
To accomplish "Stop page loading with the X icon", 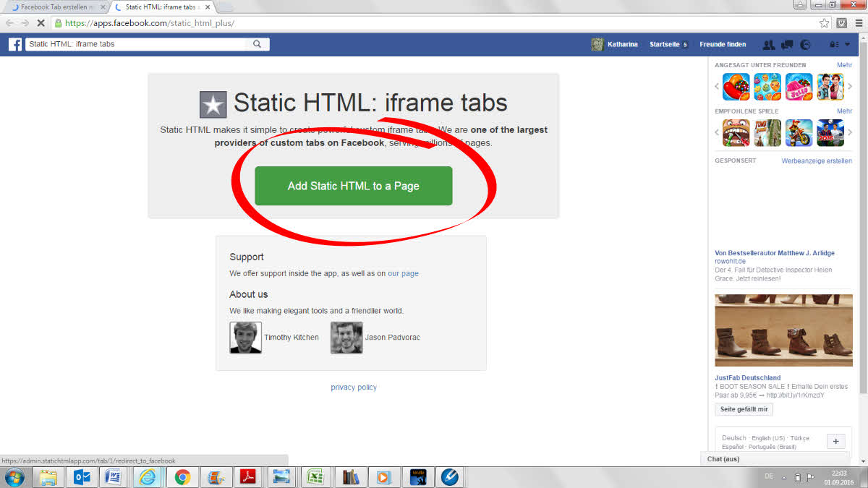I will [x=41, y=23].
